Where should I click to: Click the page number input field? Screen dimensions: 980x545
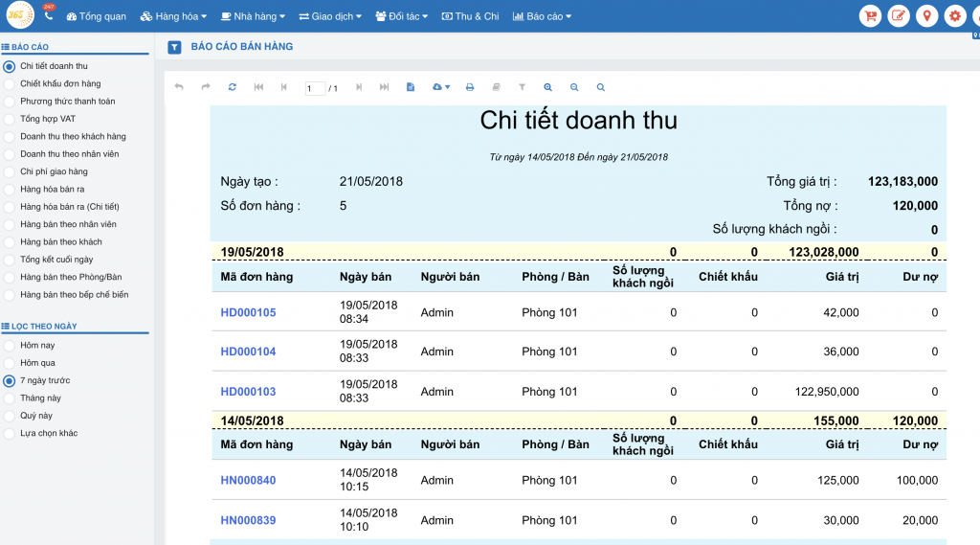click(x=315, y=88)
